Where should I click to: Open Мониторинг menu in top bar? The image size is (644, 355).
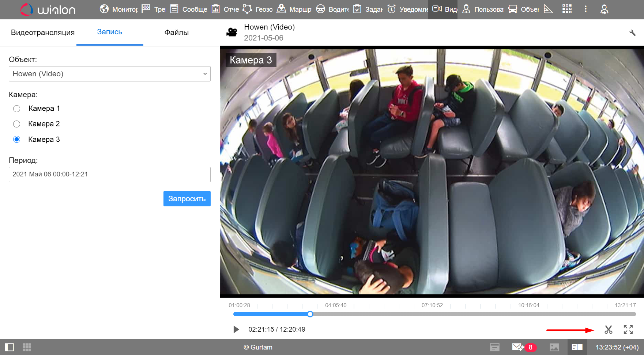(119, 9)
